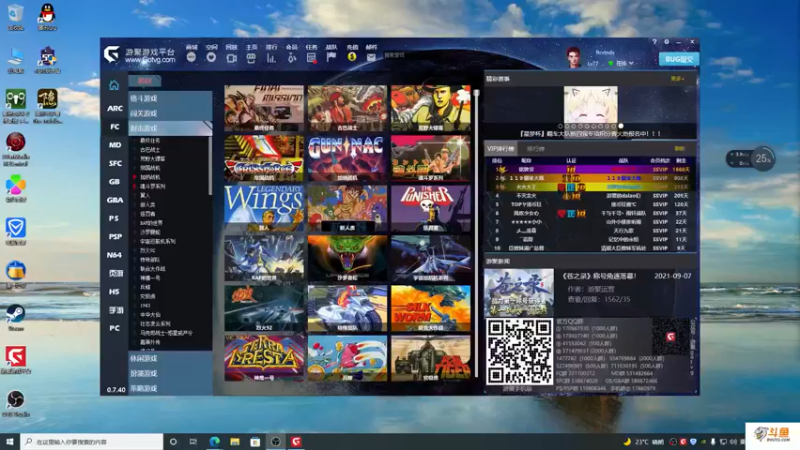Open the 排行 bar chart ranking icon

tap(271, 58)
